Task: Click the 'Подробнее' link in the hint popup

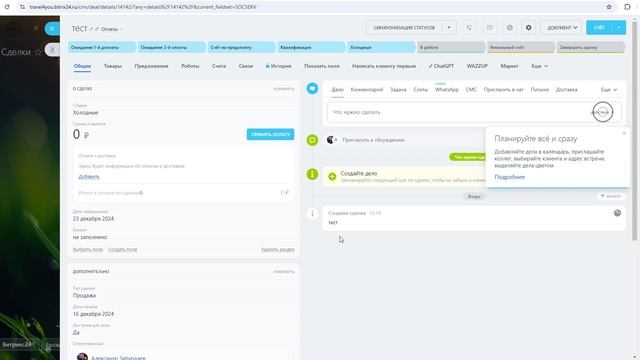Action: (509, 177)
